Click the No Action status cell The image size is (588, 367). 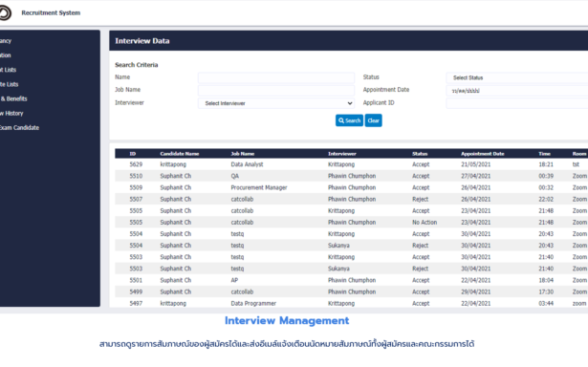425,223
